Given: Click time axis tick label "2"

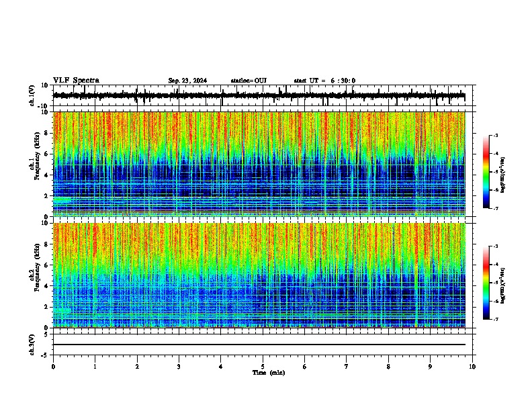Looking at the screenshot, I should click(137, 367).
